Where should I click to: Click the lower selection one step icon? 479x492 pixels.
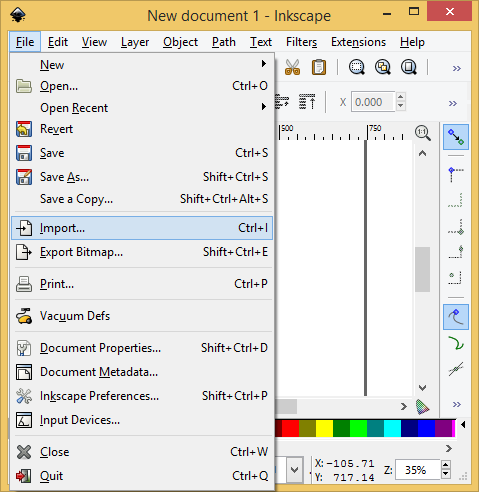tap(282, 102)
